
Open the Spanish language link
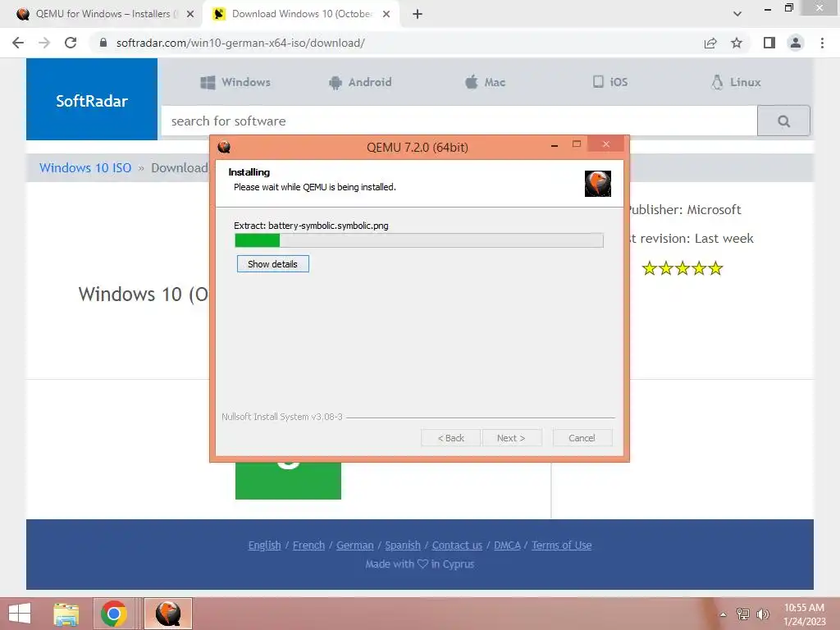tap(403, 545)
